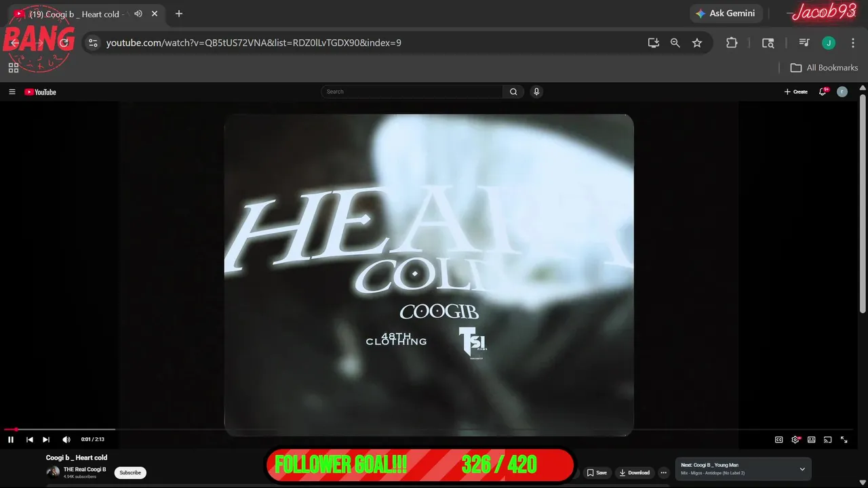This screenshot has width=868, height=488.
Task: Click the Ask Gemini button
Action: [x=726, y=14]
